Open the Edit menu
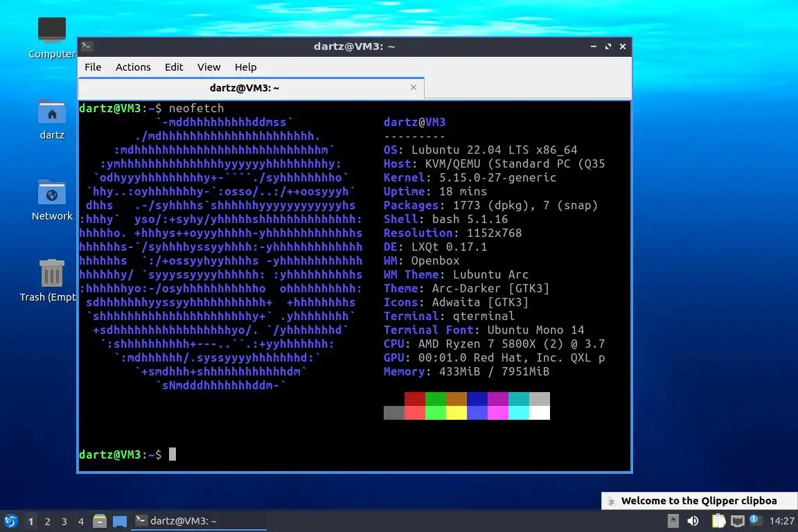 click(x=174, y=67)
